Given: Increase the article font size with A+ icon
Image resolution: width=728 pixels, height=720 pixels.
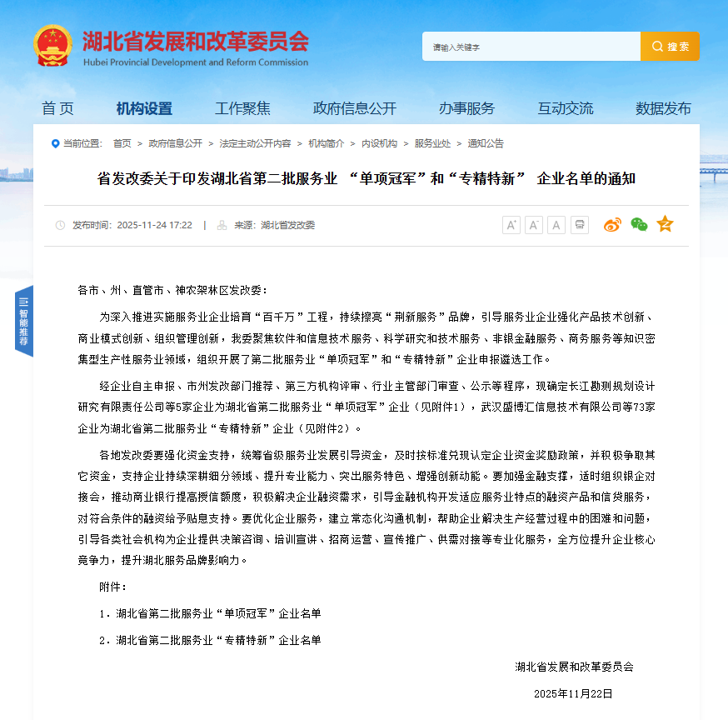Looking at the screenshot, I should pyautogui.click(x=511, y=224).
